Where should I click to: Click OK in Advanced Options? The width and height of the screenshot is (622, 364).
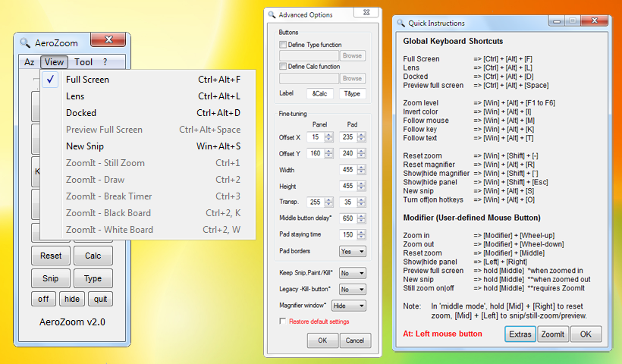pos(322,340)
